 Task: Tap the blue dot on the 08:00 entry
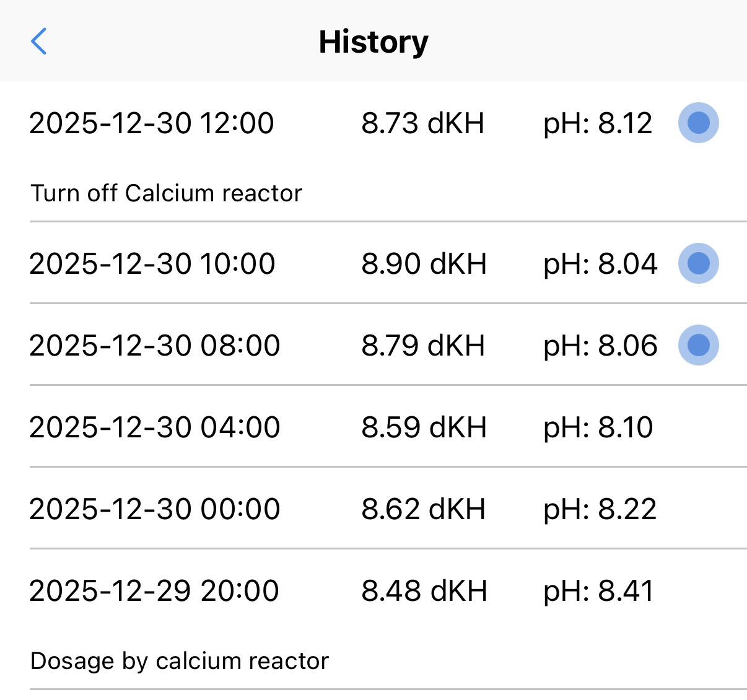[698, 345]
